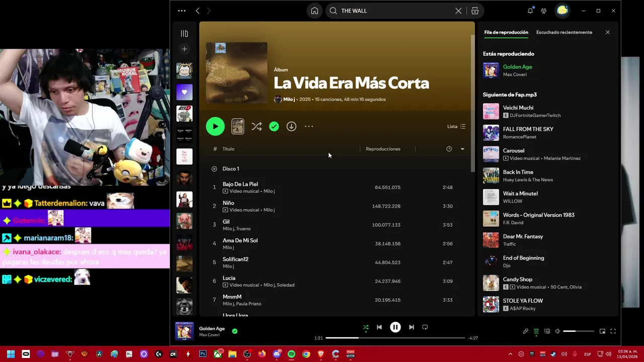
Task: Clear the search field text
Action: click(458, 11)
